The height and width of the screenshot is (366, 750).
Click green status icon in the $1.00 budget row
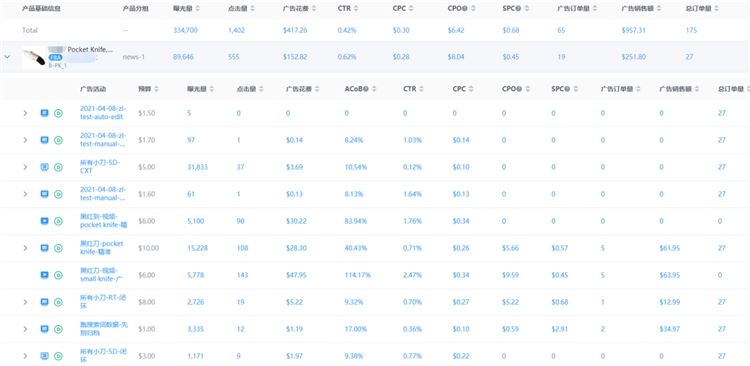click(x=58, y=329)
